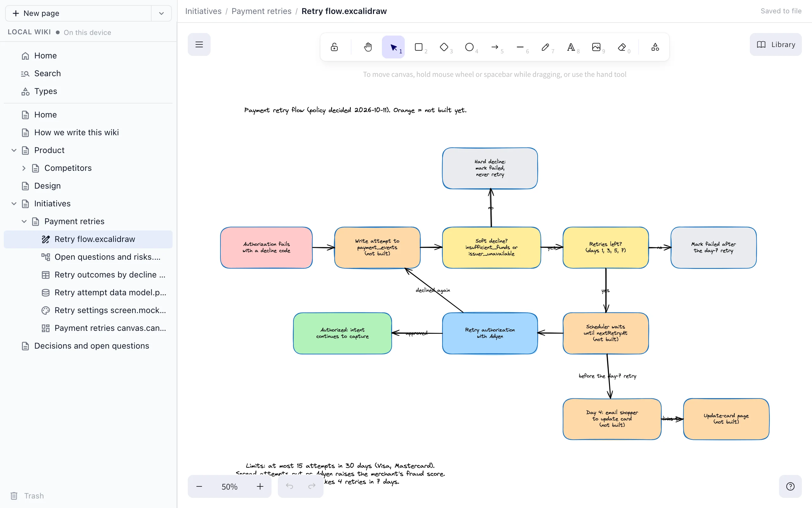Select the green Authorized intent box
The image size is (812, 508).
pos(342,333)
